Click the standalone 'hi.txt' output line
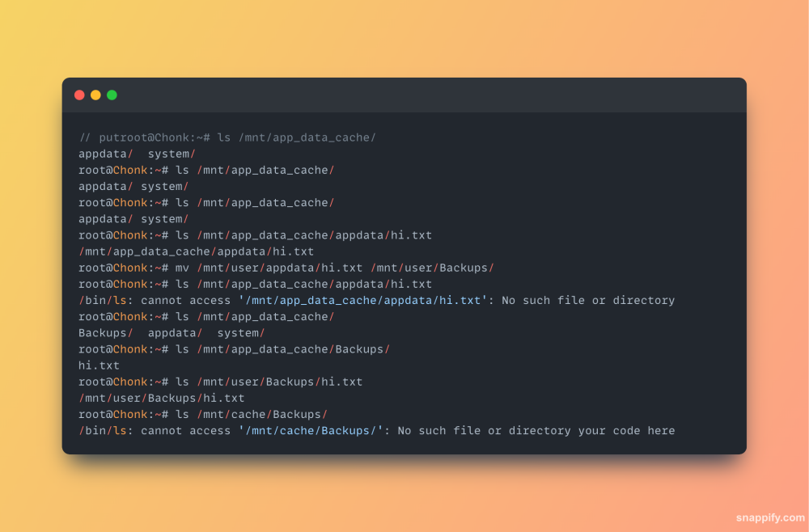Viewport: 809px width, 532px height. click(x=99, y=365)
